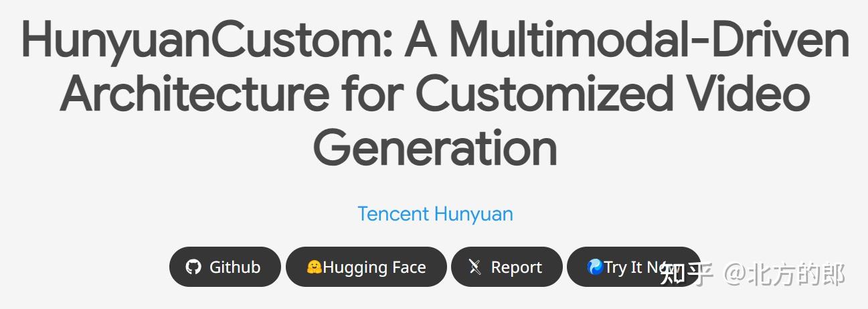The width and height of the screenshot is (868, 309).
Task: Click the word 'Tencent' in the author line
Action: pyautogui.click(x=393, y=214)
